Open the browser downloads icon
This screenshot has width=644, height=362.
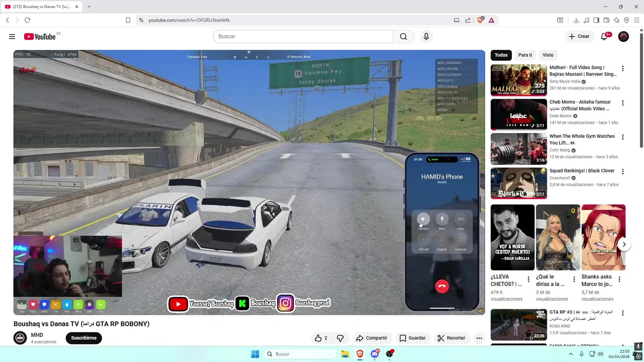576,20
